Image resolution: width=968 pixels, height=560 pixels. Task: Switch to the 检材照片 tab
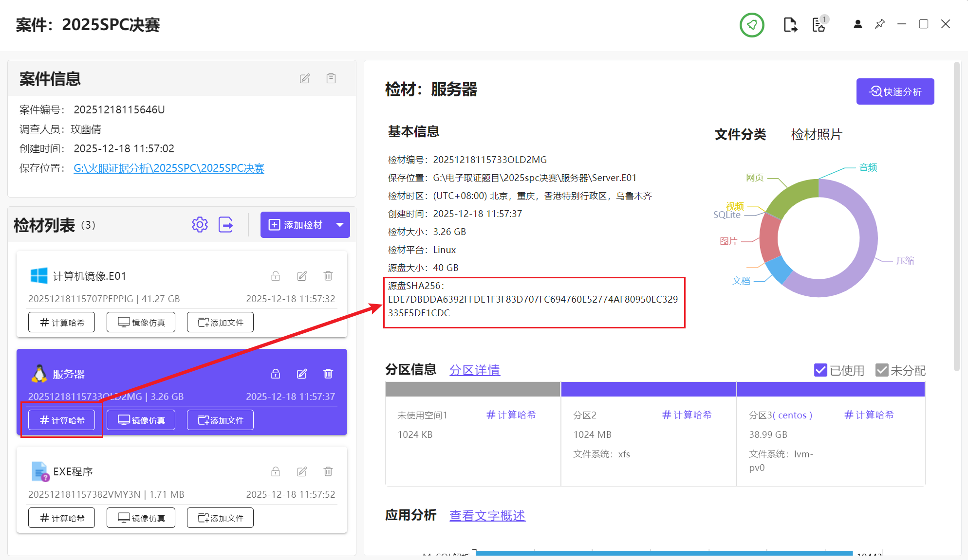(817, 134)
